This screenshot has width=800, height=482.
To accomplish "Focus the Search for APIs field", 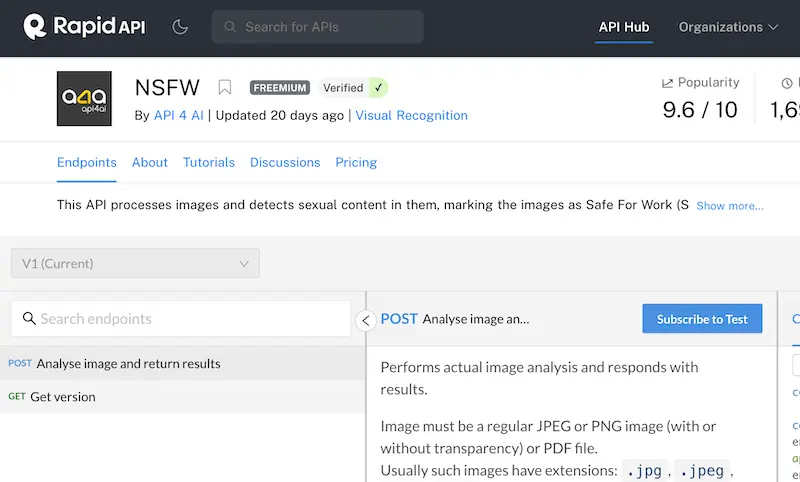I will 317,27.
